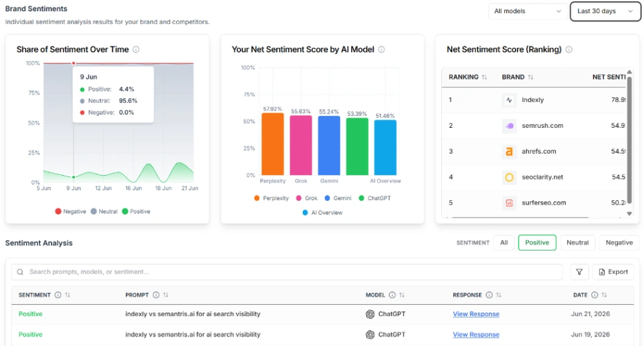Click ChatGPT logo in the Jun 21, 2026 row
Viewport: 644px width, 346px height.
(x=370, y=314)
